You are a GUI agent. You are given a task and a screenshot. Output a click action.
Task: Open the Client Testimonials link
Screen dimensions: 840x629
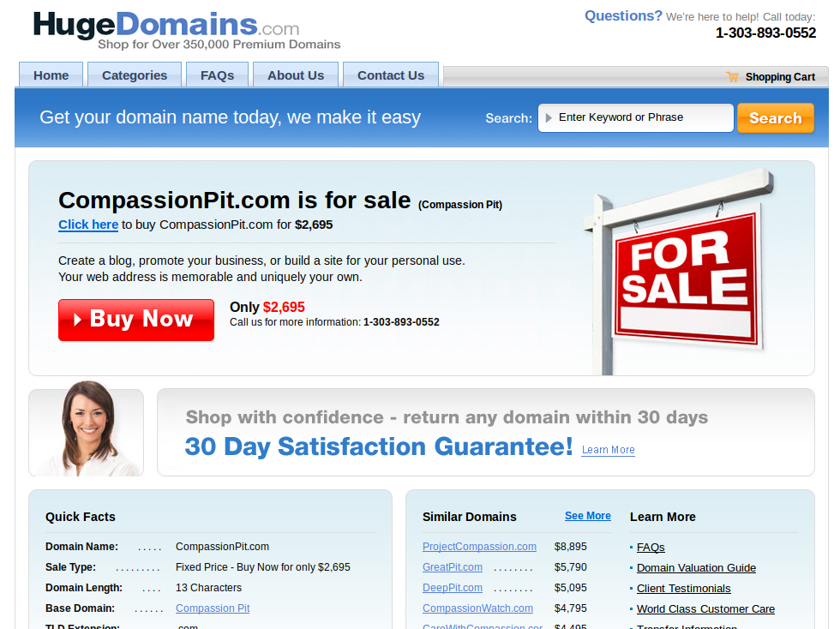pyautogui.click(x=684, y=588)
